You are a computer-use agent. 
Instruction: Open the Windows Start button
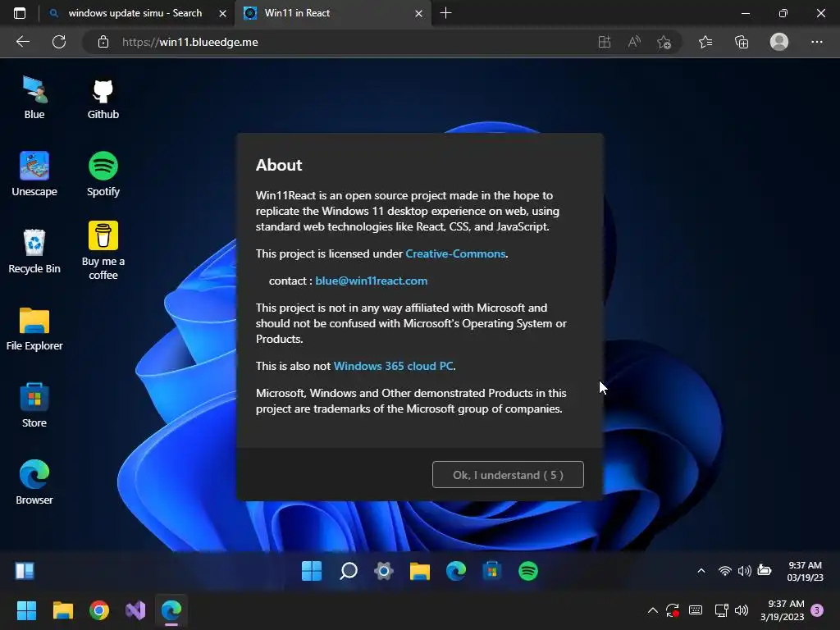26,610
